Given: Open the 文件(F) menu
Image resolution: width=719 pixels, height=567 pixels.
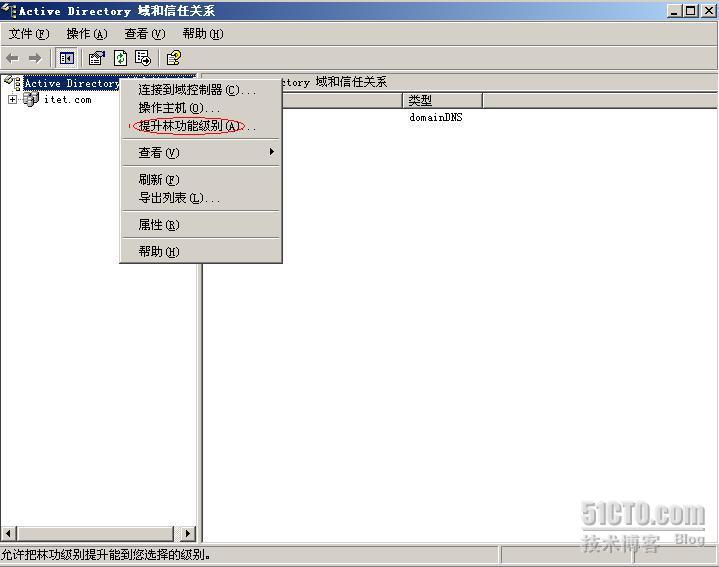Looking at the screenshot, I should pos(28,34).
